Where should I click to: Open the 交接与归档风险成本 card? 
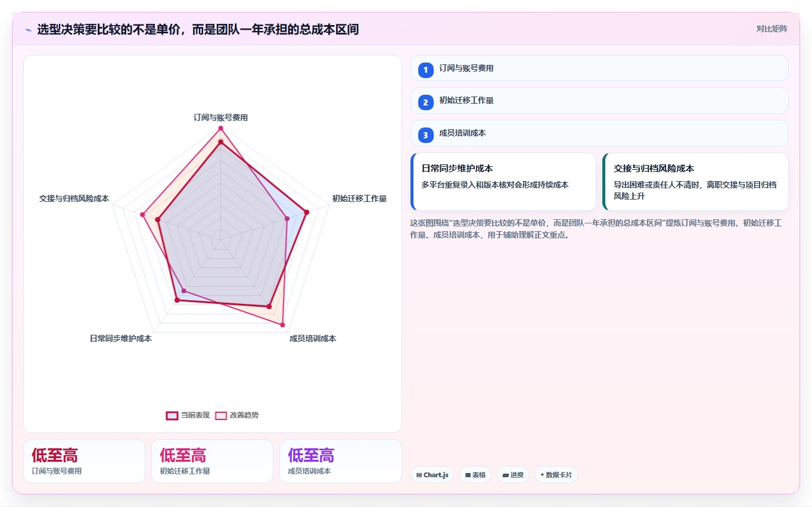click(x=695, y=182)
